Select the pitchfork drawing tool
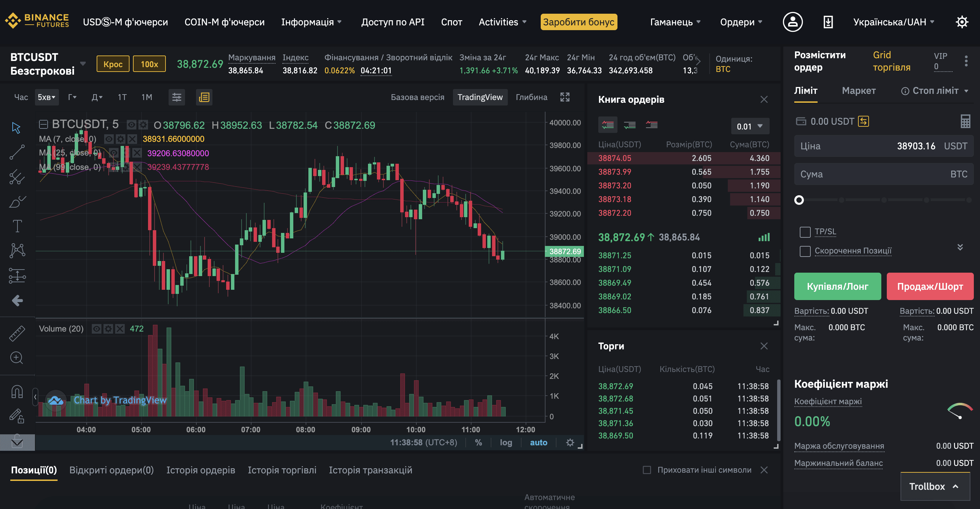 click(x=17, y=177)
